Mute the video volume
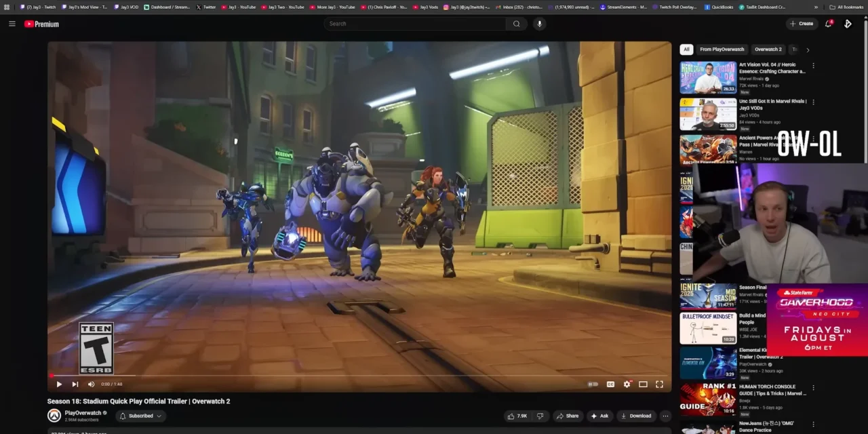 pyautogui.click(x=90, y=384)
